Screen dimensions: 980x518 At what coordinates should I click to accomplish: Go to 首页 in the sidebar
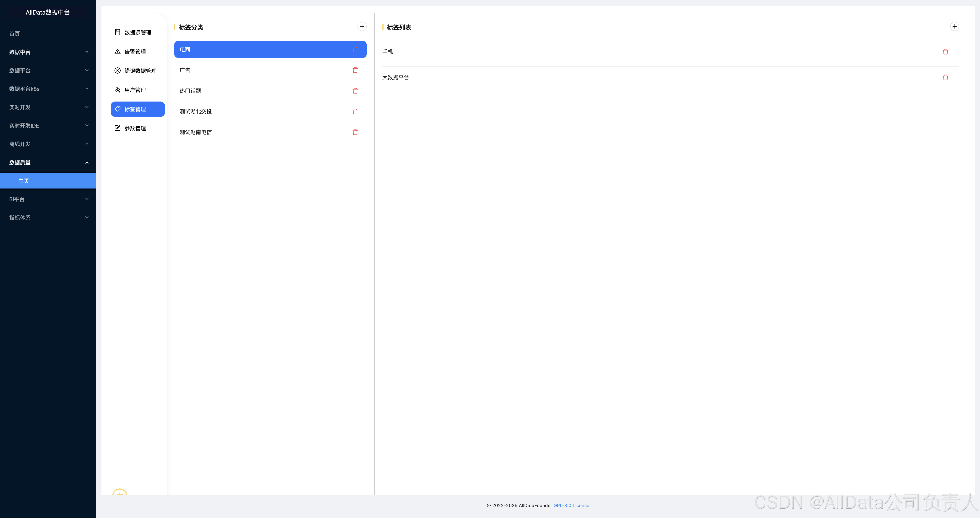[x=14, y=34]
